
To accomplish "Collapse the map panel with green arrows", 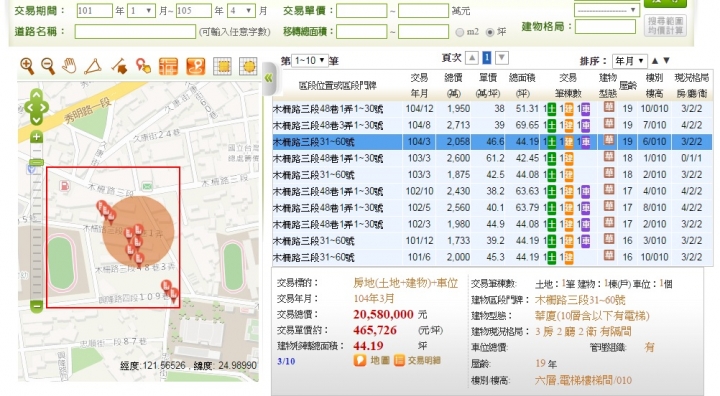I will coord(268,78).
